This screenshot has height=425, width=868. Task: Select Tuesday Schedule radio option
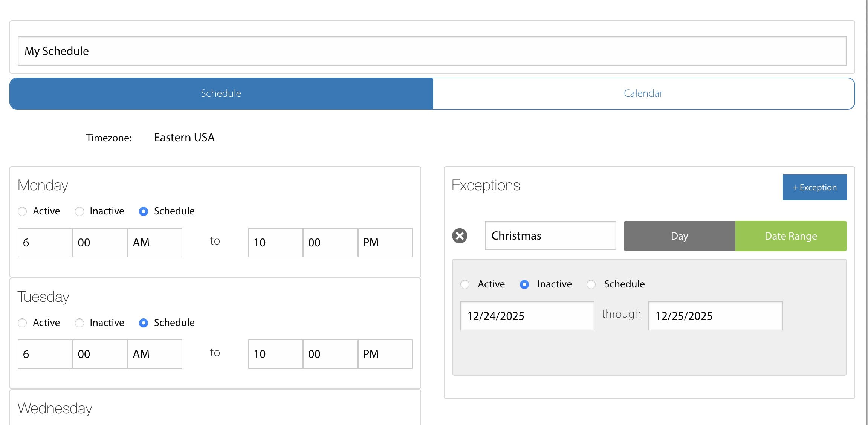click(x=144, y=323)
